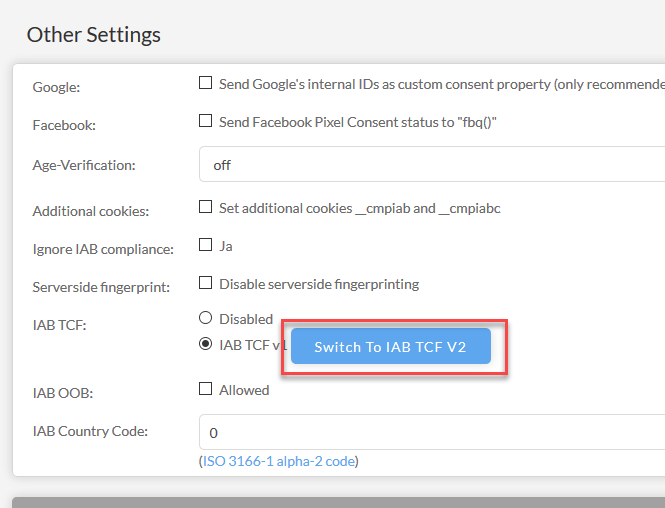Click the Switch To IAB TCF V2 button
Image resolution: width=665 pixels, height=508 pixels.
(391, 346)
